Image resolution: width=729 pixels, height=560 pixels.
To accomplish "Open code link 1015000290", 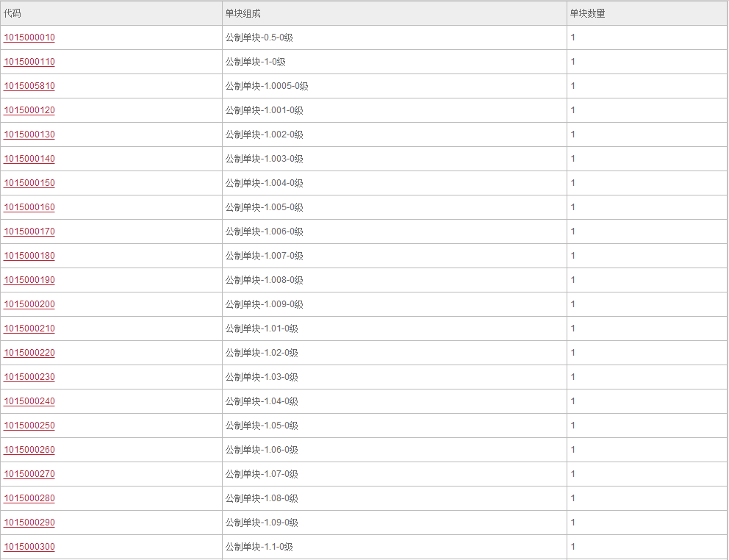I will (x=29, y=523).
